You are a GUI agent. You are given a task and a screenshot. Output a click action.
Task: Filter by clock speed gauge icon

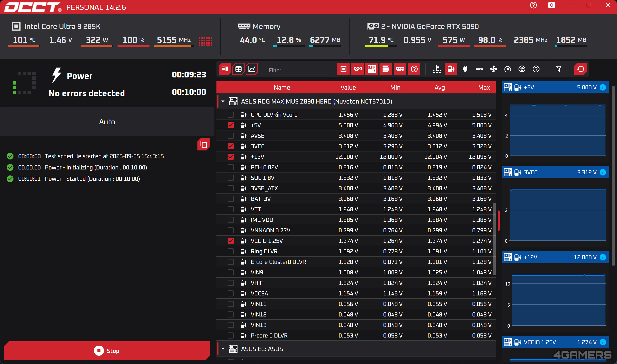(508, 69)
